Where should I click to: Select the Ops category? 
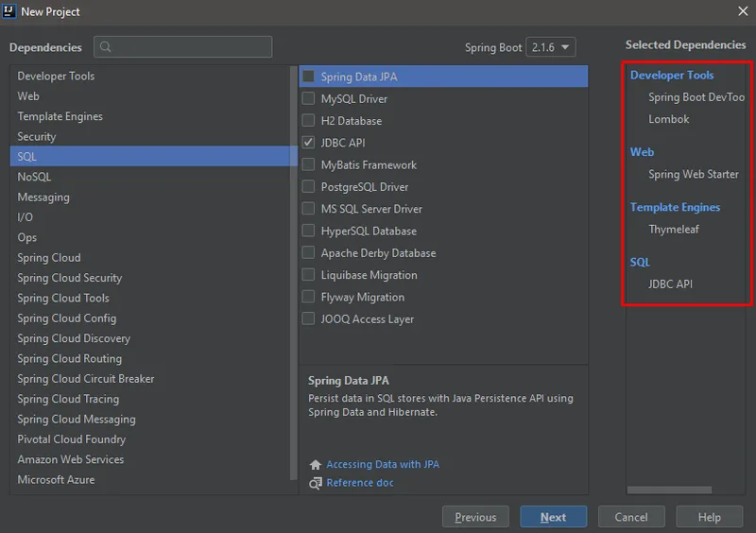point(150,237)
